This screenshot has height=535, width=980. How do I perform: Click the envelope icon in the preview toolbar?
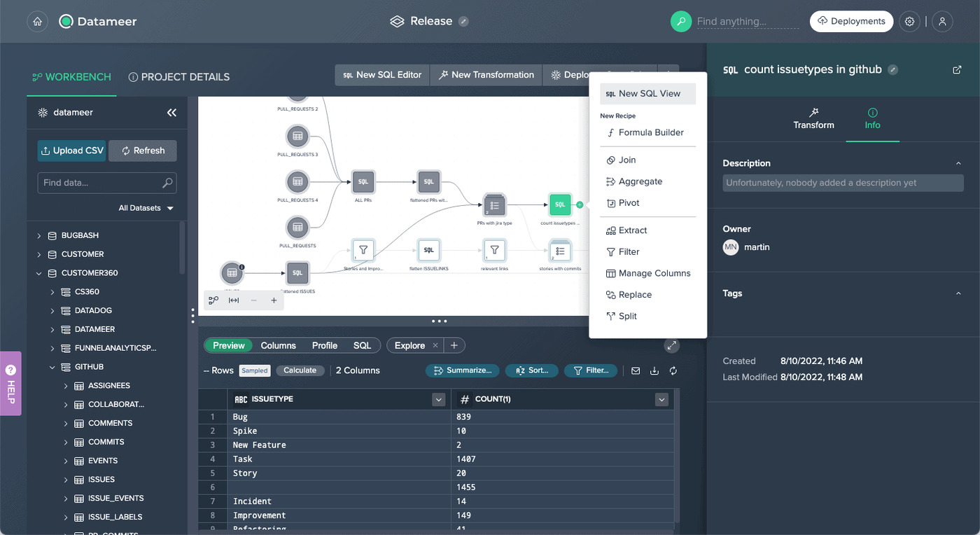635,370
